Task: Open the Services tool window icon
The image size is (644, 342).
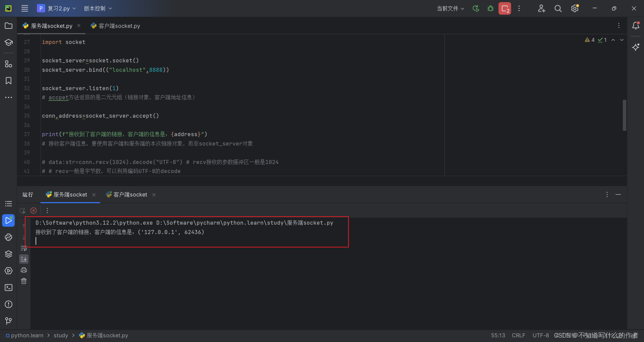Action: [9, 271]
